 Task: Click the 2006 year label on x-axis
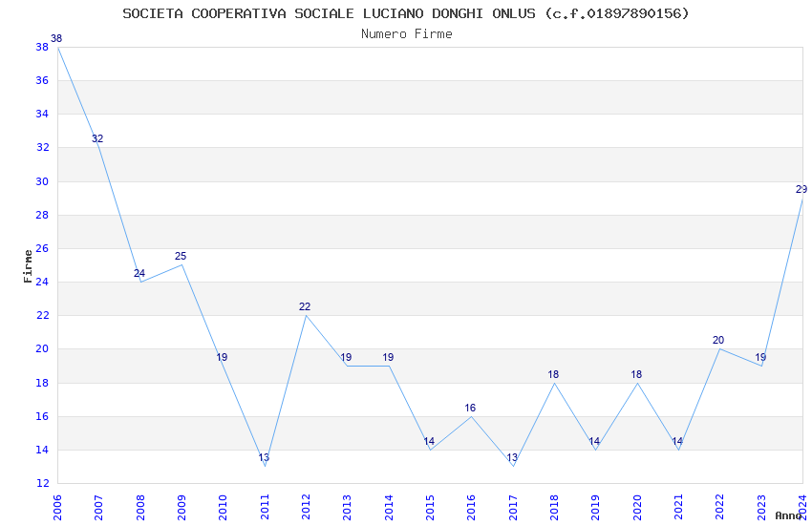pos(57,506)
